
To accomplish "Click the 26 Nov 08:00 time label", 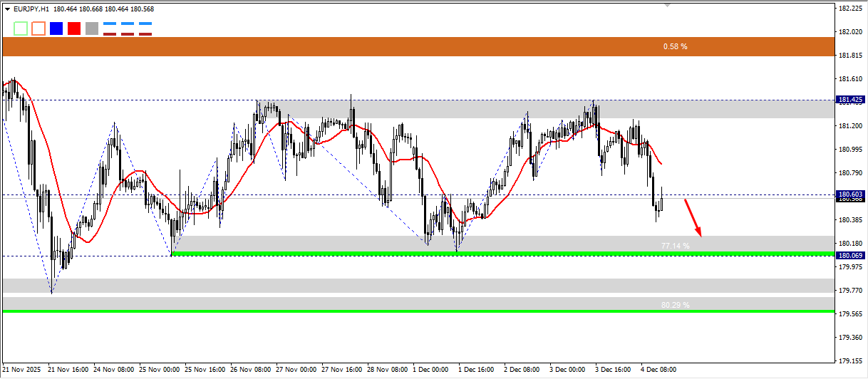I will (251, 370).
